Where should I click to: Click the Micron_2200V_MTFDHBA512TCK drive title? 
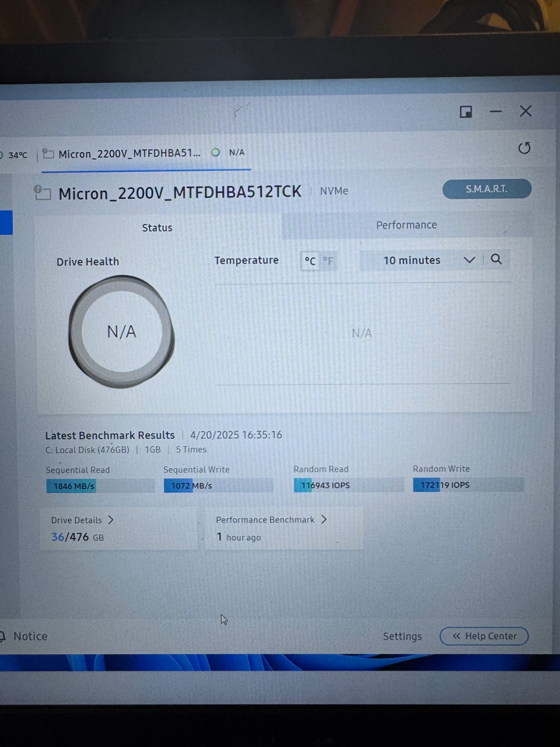[x=180, y=193]
